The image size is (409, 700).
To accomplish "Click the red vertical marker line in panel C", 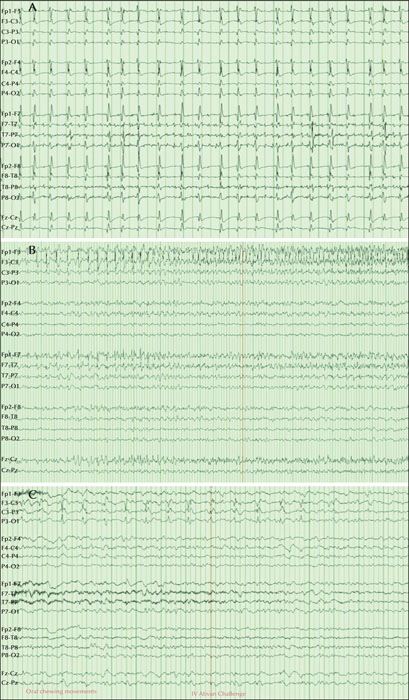I will coord(210,594).
